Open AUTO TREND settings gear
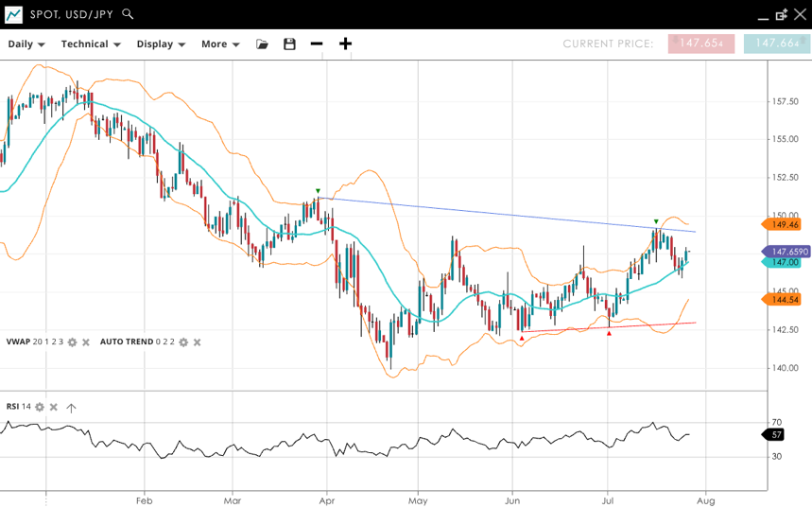The height and width of the screenshot is (508, 812). coord(183,342)
